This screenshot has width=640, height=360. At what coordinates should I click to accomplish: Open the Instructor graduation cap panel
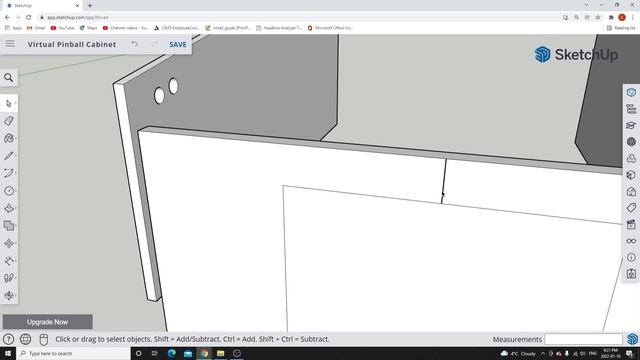point(631,125)
